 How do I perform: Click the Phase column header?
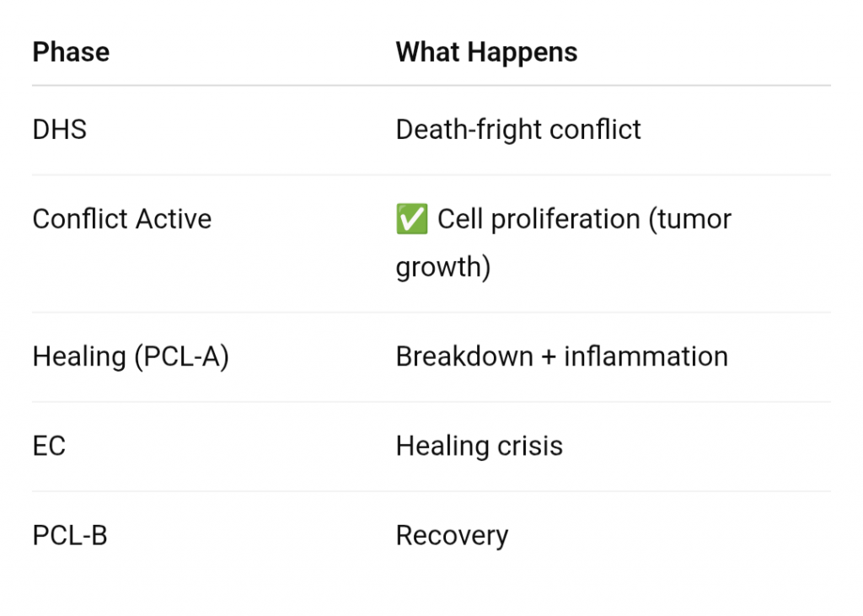[71, 52]
